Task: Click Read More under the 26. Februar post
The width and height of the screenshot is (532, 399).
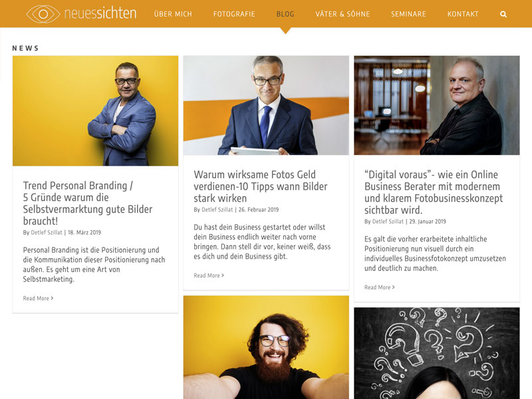Action: click(x=209, y=275)
